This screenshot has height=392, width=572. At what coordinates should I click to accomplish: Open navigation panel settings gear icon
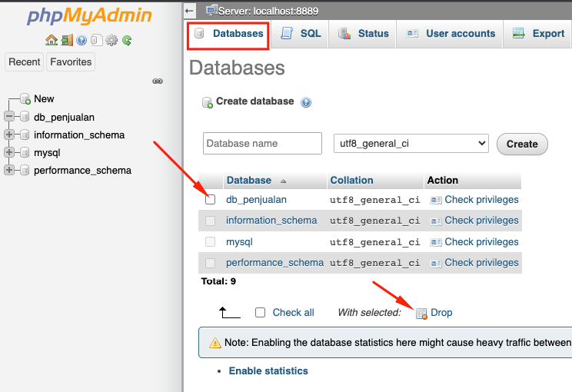click(111, 40)
